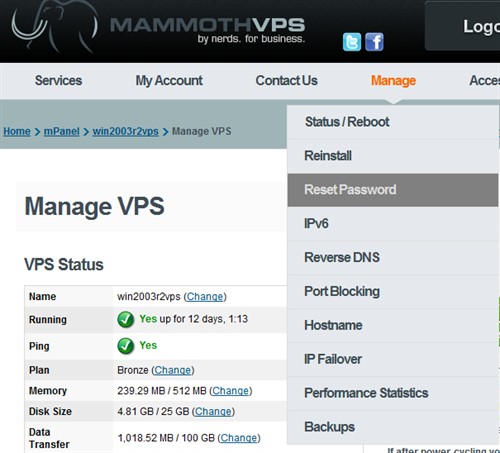
Task: Choose IPv6 in the Manage dropdown
Action: pos(393,224)
